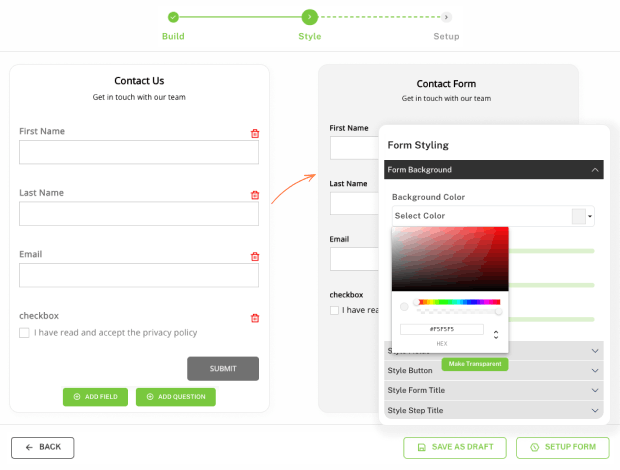Remove the Email field via trash icon

255,257
